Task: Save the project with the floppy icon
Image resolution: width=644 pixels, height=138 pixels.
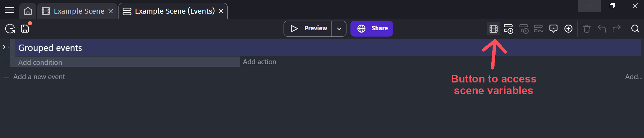Action: coord(25,29)
